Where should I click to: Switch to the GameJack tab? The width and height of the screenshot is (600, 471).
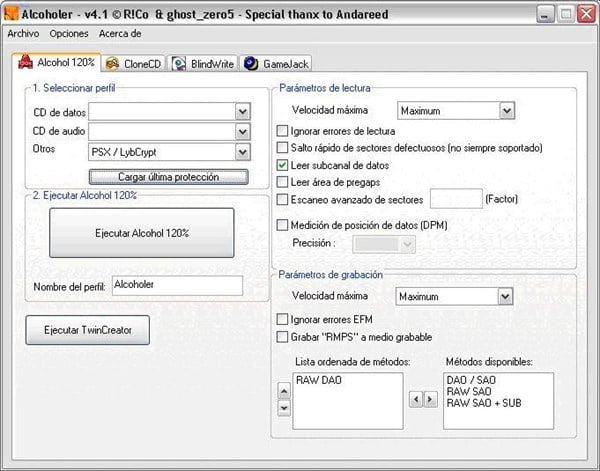(x=276, y=64)
